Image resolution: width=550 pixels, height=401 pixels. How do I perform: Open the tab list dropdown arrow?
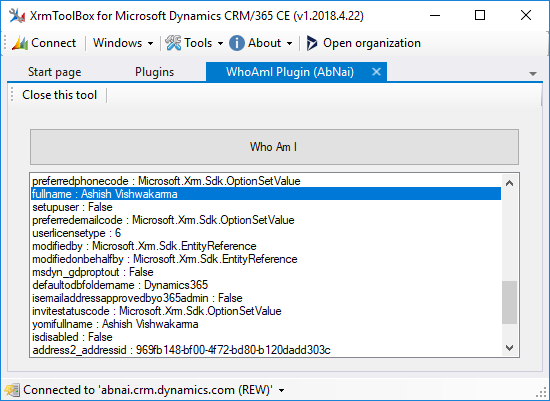(533, 74)
